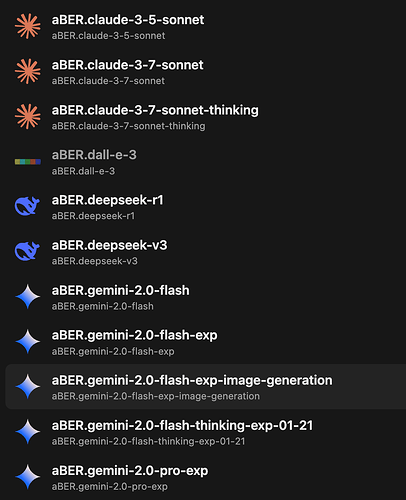Click the Claude icon beside aBER.claude-3-5-sonnet
Screen dimensions: 406x500
coord(28,26)
